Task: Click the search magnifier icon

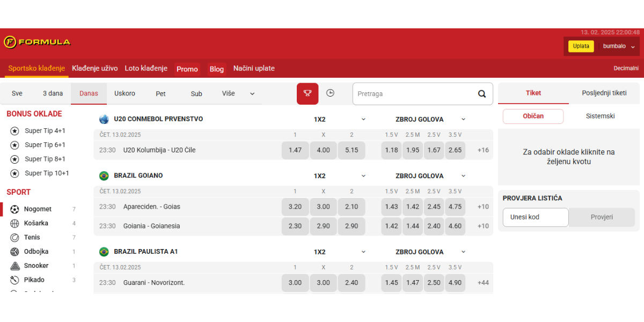Action: (482, 94)
